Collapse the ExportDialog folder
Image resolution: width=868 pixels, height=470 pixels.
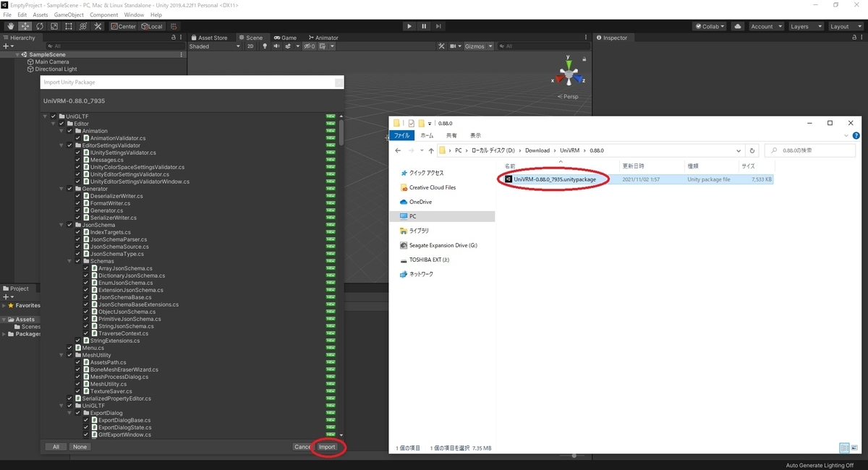click(x=69, y=413)
